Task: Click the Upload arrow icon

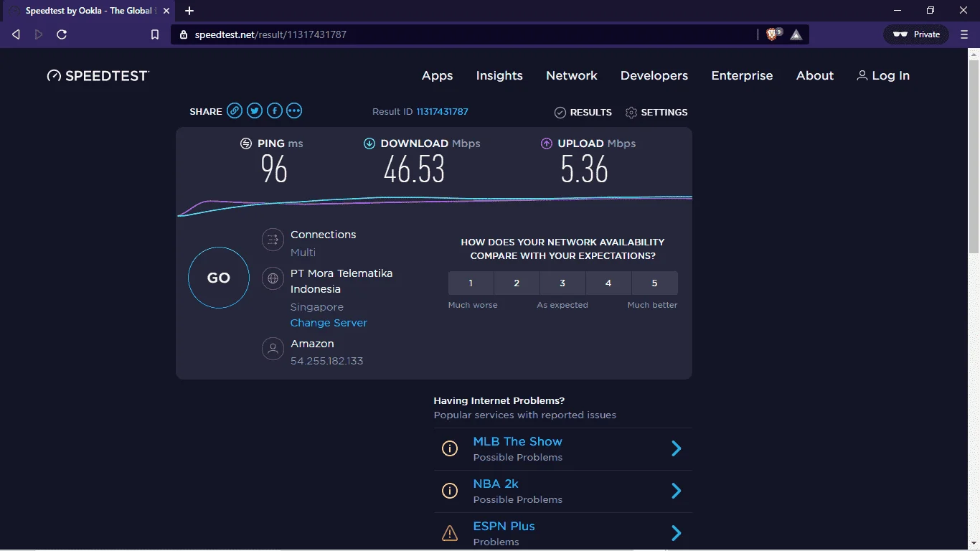Action: [547, 143]
